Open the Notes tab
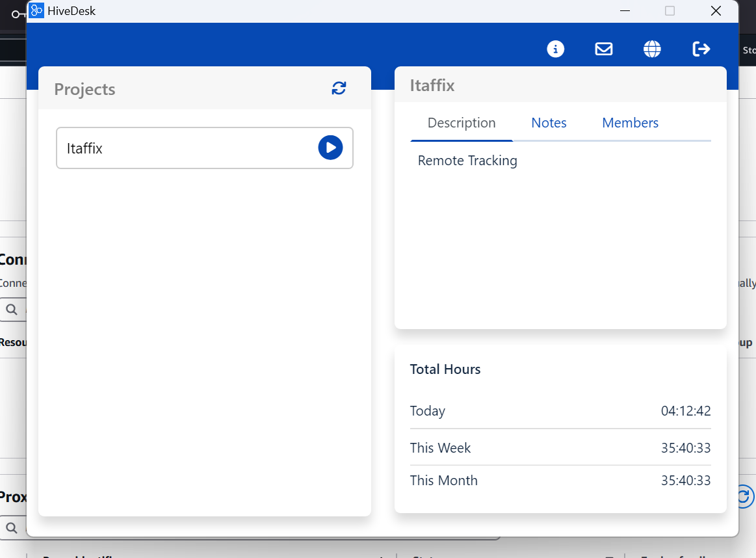The image size is (756, 558). [x=549, y=123]
